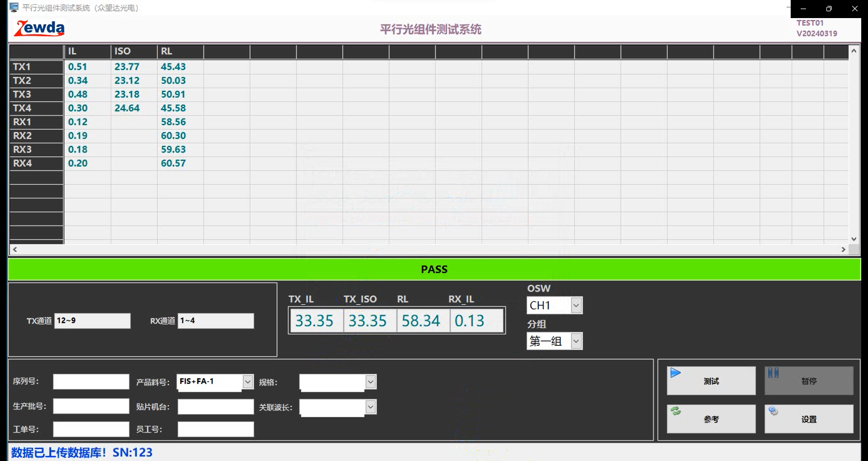This screenshot has width=868, height=461.
Task: Click the horizontal scroll right arrow
Action: [x=843, y=249]
